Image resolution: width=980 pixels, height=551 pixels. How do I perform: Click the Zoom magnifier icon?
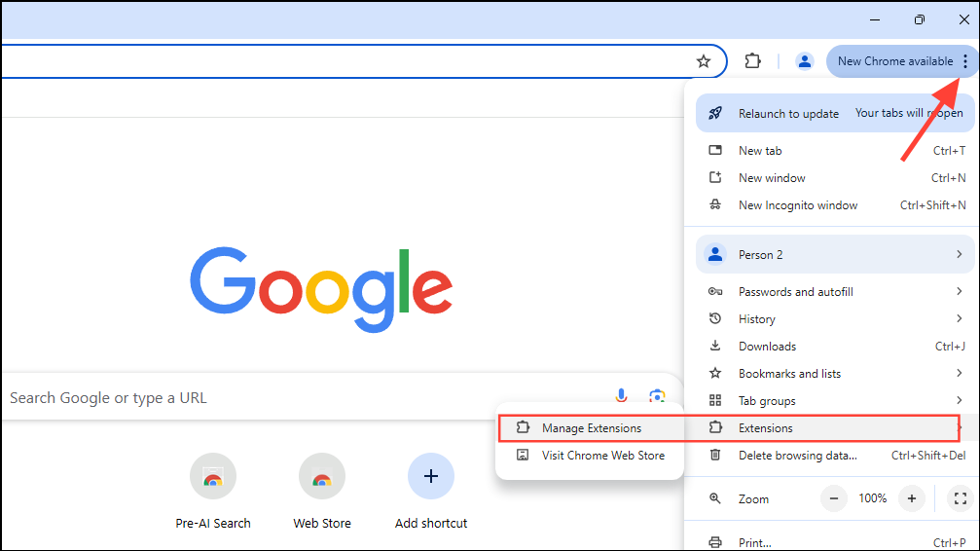pos(715,498)
